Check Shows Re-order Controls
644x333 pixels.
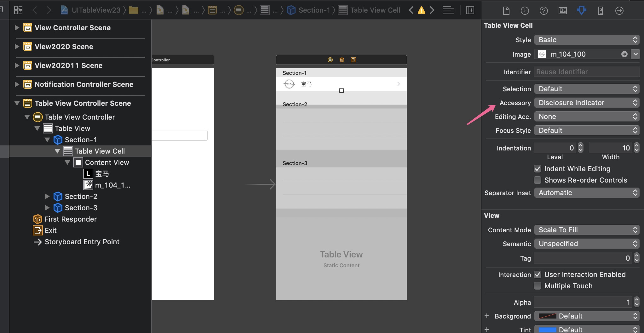pyautogui.click(x=538, y=180)
